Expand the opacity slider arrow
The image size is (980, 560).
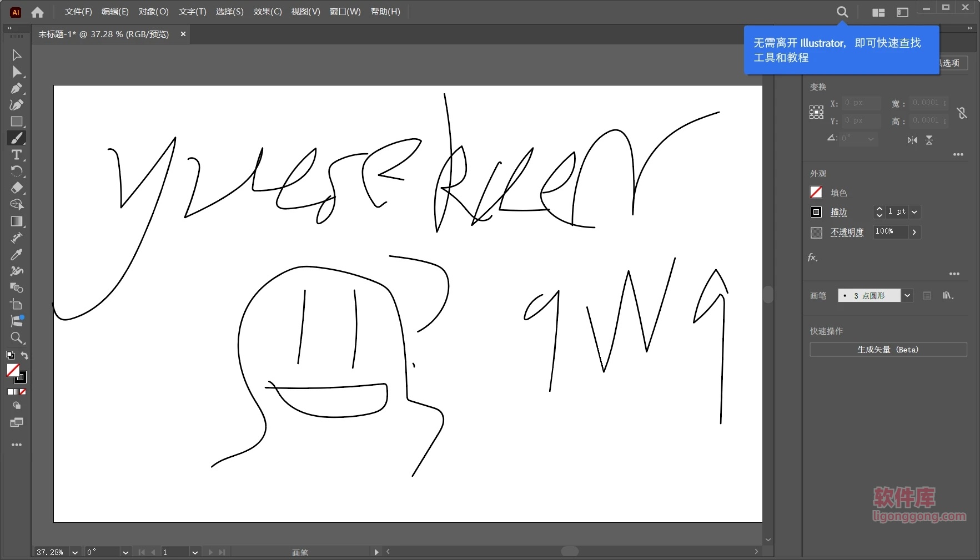coord(914,232)
